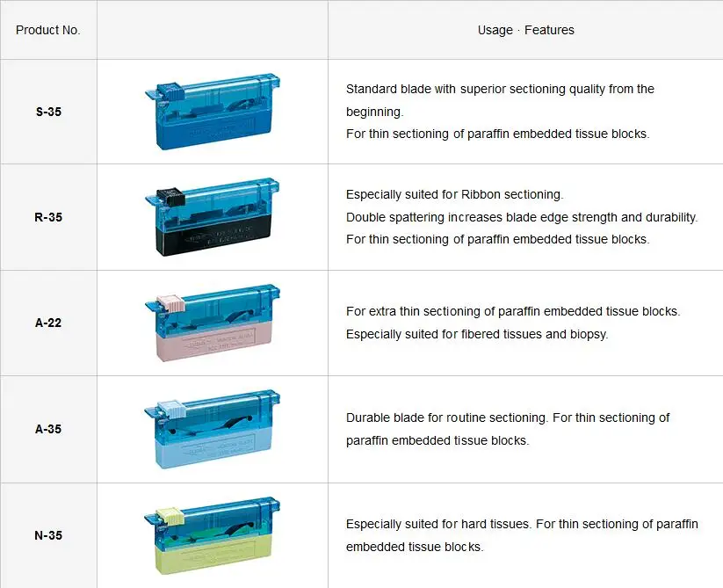Open the A-35 light blue dispenser image

[212, 430]
